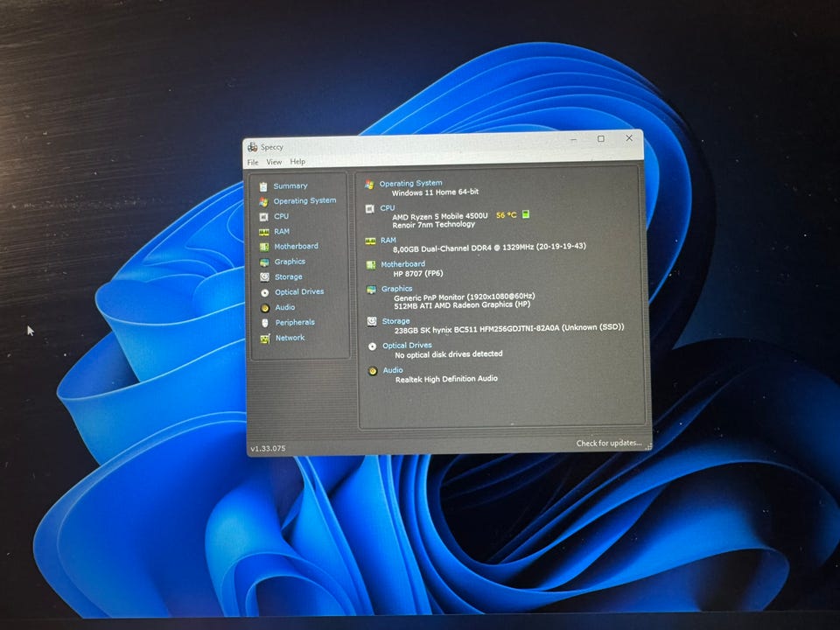Click the Graphics icon in summary pane
This screenshot has width=840, height=630.
pos(371,290)
